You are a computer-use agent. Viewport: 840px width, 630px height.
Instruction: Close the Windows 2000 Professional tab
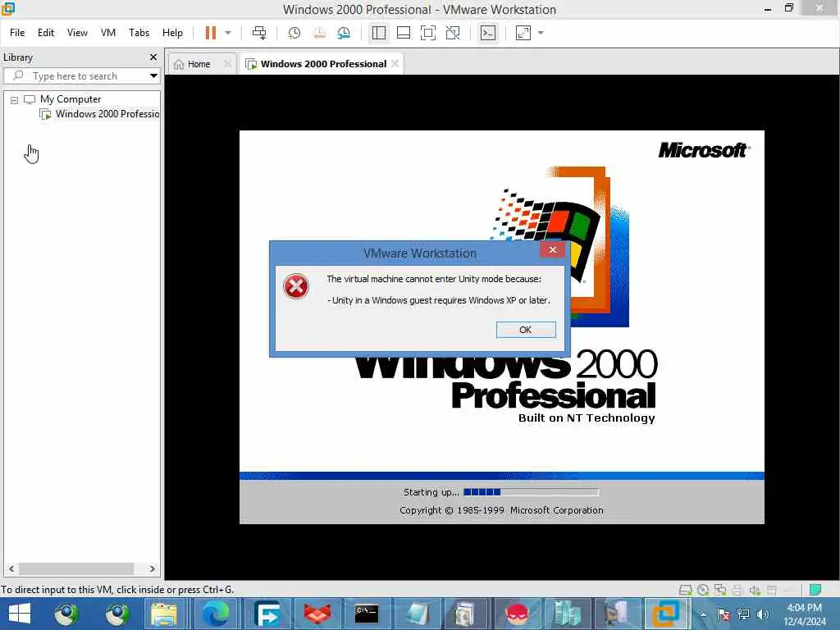tap(395, 64)
